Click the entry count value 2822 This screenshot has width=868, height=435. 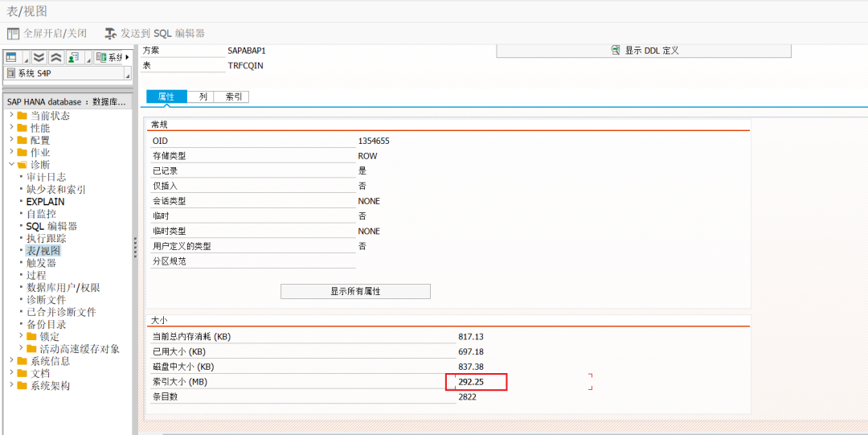pyautogui.click(x=467, y=396)
